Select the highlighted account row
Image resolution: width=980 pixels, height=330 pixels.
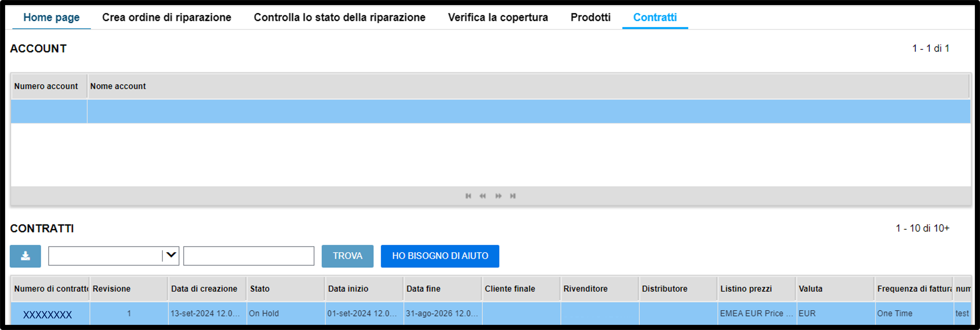490,112
